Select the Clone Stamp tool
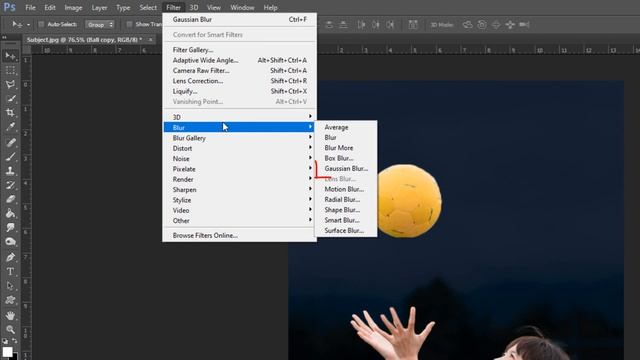 [x=10, y=171]
